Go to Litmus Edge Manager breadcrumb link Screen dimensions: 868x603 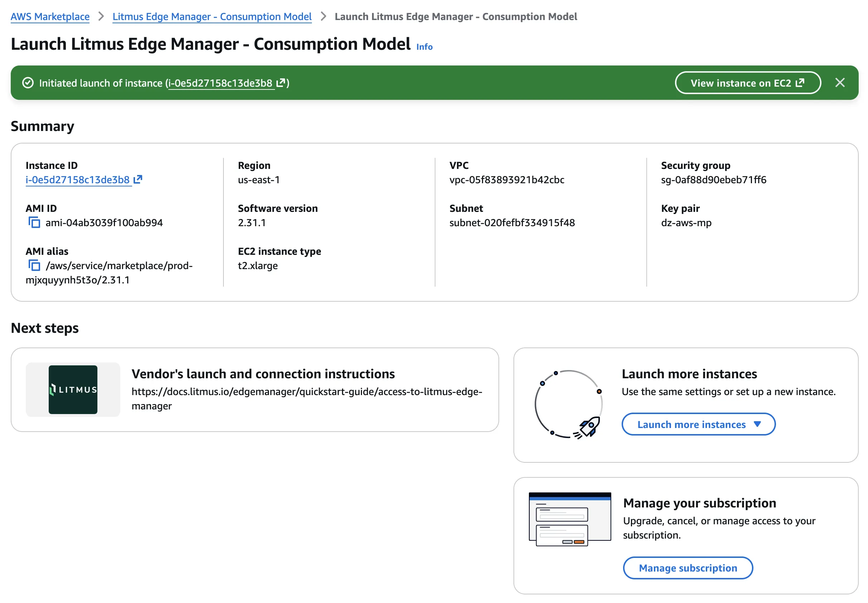tap(212, 16)
